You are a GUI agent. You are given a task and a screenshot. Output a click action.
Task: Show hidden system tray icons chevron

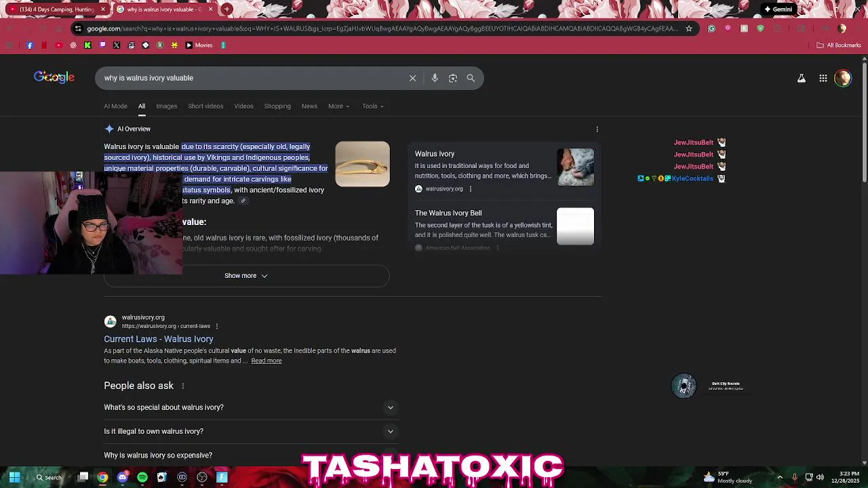[780, 477]
